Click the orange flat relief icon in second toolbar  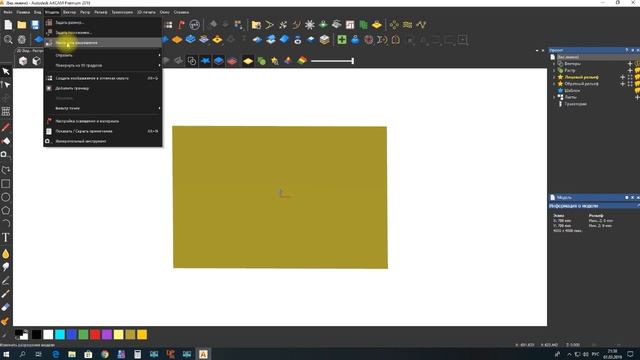pos(177,40)
